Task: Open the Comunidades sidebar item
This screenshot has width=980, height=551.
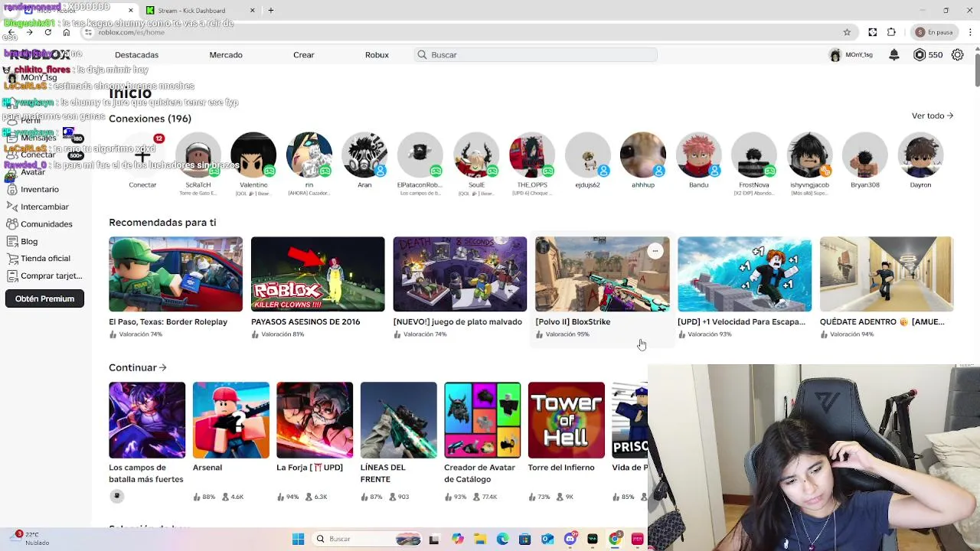Action: click(x=46, y=224)
